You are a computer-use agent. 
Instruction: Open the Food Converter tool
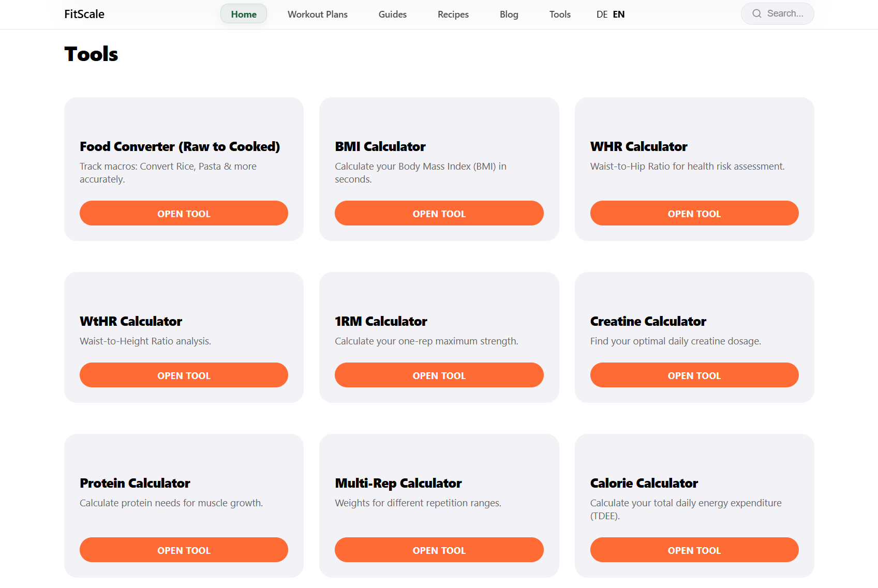click(x=184, y=213)
